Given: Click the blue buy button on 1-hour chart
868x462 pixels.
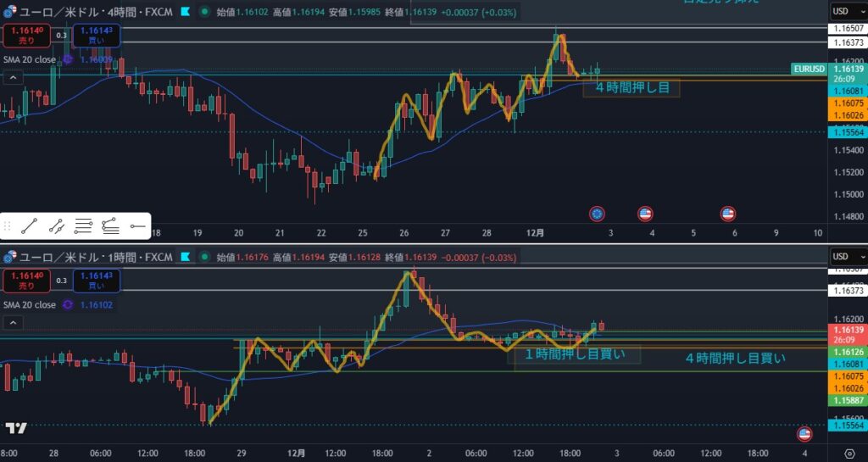Looking at the screenshot, I should click(96, 281).
